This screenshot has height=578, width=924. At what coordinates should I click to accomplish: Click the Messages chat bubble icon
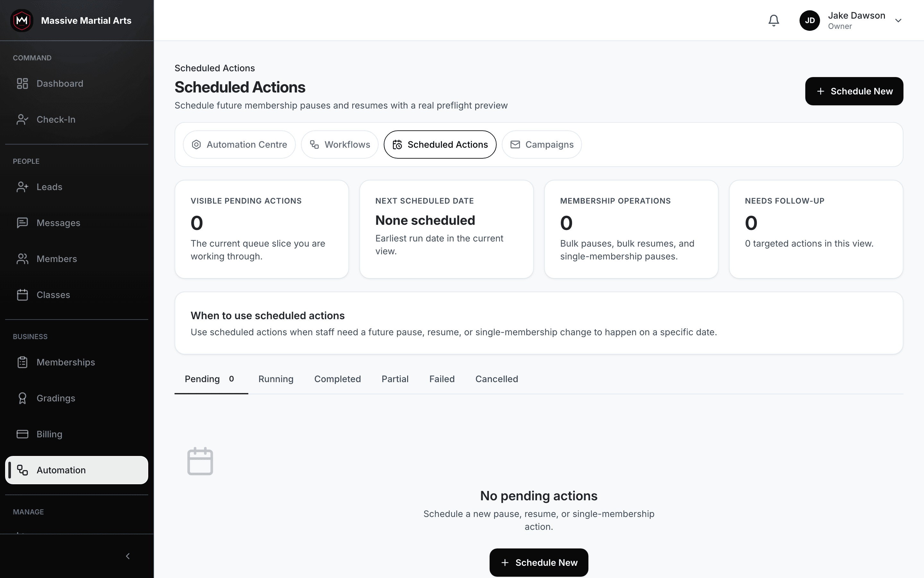(x=22, y=223)
